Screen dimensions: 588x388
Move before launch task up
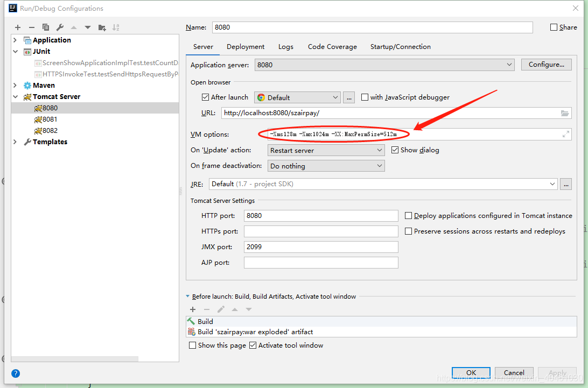point(235,309)
